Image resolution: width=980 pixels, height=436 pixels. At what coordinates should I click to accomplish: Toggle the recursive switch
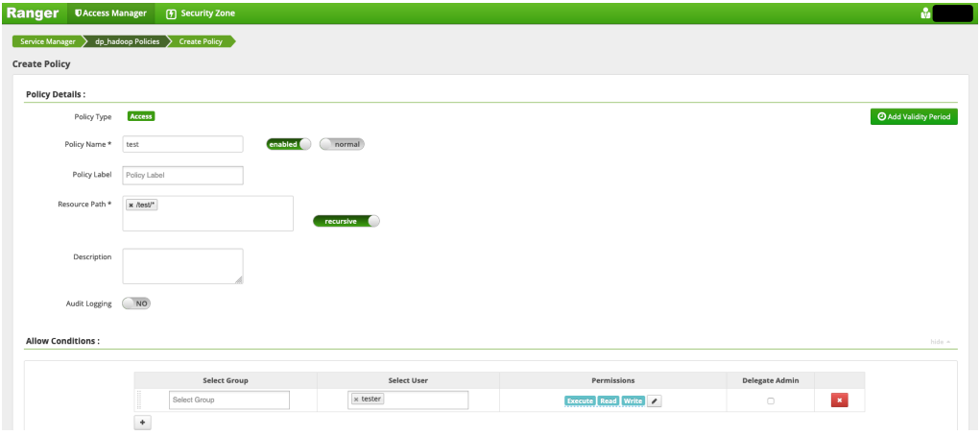point(347,221)
